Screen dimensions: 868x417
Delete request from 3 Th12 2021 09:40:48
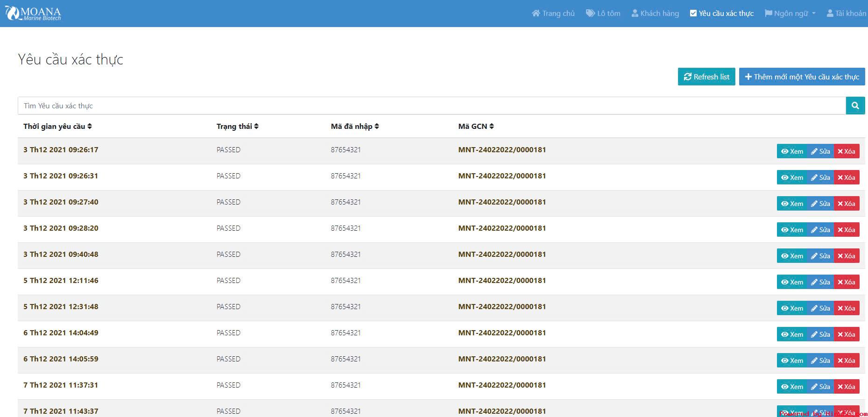click(847, 256)
